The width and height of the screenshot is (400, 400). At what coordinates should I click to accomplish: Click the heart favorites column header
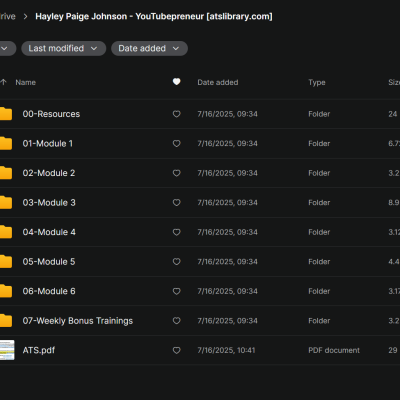pos(177,82)
